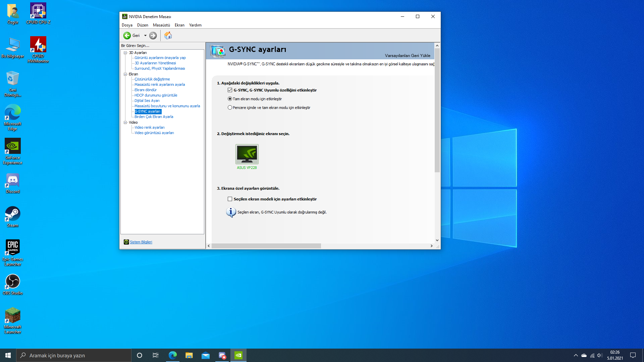Open the Geri history dropdown arrow
644x362 pixels.
(145, 36)
